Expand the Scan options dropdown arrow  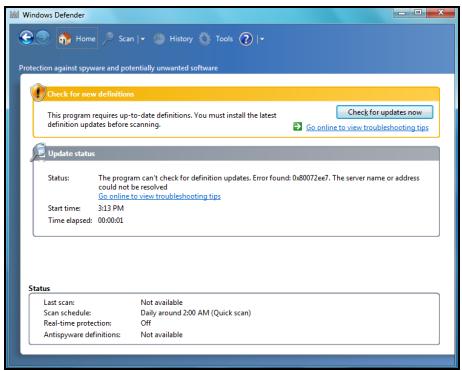tap(143, 39)
